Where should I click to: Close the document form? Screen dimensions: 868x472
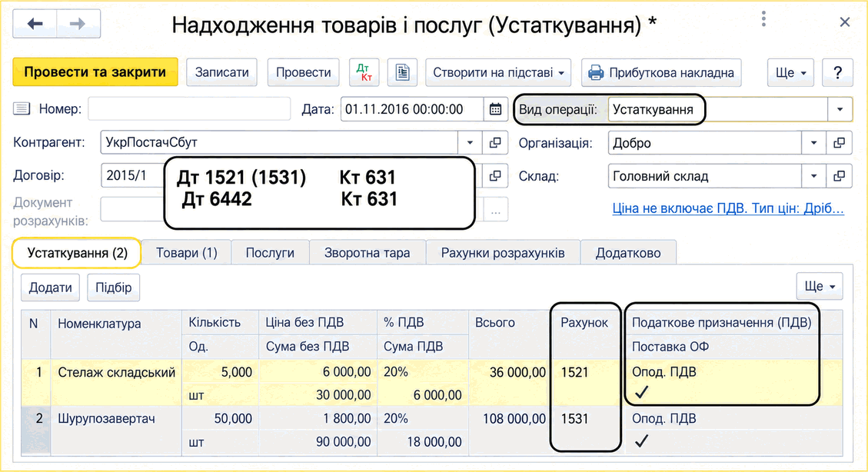pyautogui.click(x=845, y=22)
